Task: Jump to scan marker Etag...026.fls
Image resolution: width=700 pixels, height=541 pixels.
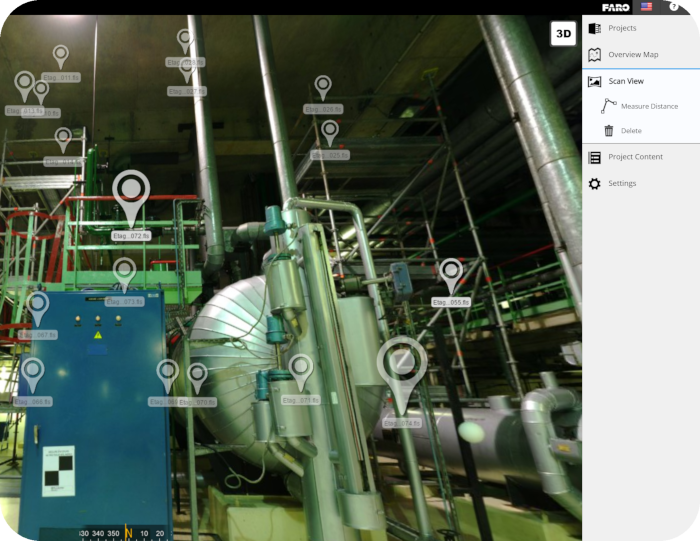Action: [323, 87]
